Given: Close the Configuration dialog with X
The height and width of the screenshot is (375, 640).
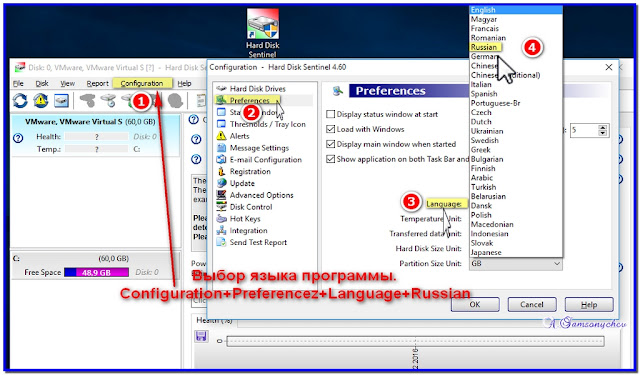Looking at the screenshot, I should pyautogui.click(x=609, y=67).
